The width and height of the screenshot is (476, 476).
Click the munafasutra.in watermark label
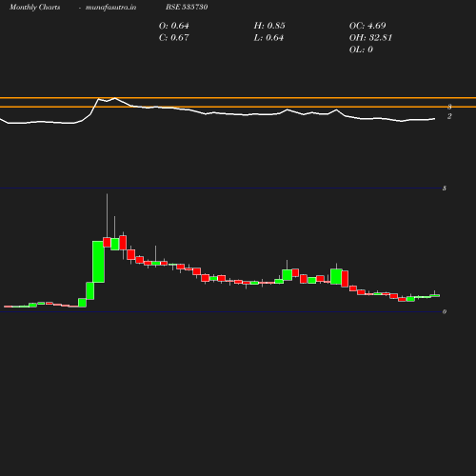(110, 7)
